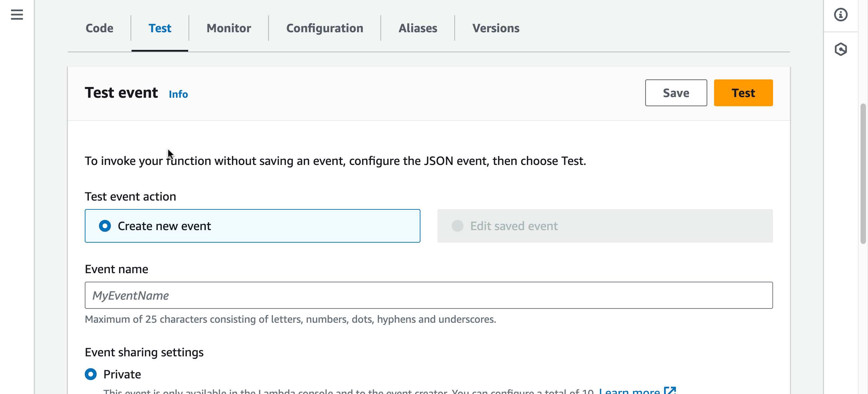Open the hamburger navigation menu

point(17,15)
